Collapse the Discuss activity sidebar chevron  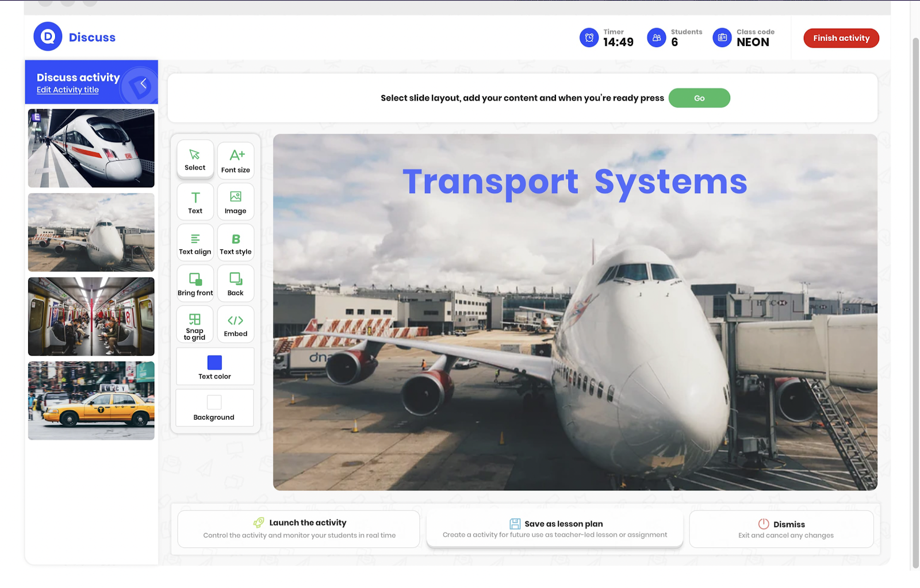click(143, 84)
